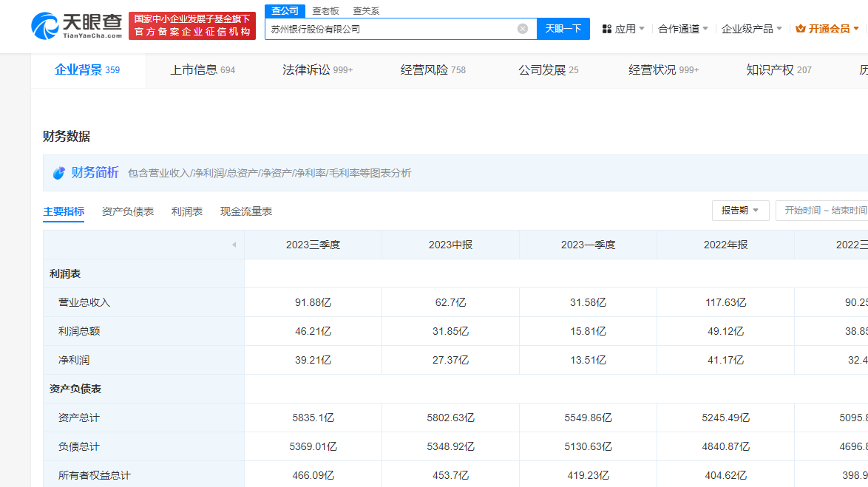Click the 2023三季度 column header
The width and height of the screenshot is (868, 487).
(313, 245)
